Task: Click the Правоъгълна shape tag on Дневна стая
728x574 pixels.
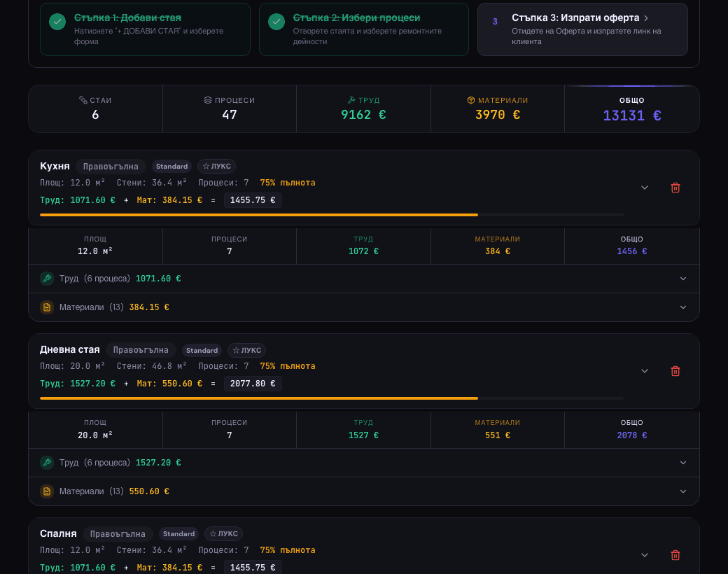Action: pyautogui.click(x=141, y=350)
